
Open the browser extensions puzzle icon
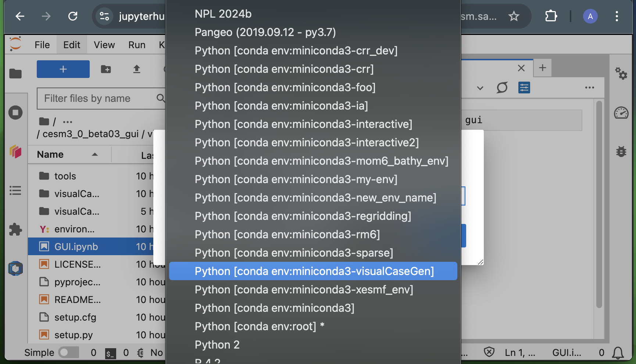[x=551, y=16]
